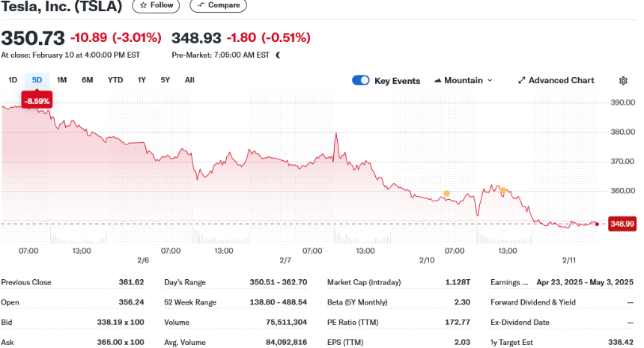Click the EPS value 2.03
Viewport: 644px width, 348px height.
point(462,342)
